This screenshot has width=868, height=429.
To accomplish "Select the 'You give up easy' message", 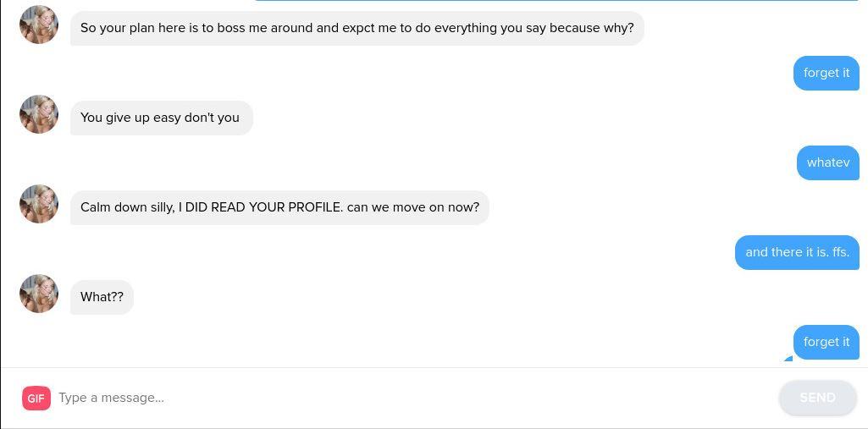I will [160, 118].
